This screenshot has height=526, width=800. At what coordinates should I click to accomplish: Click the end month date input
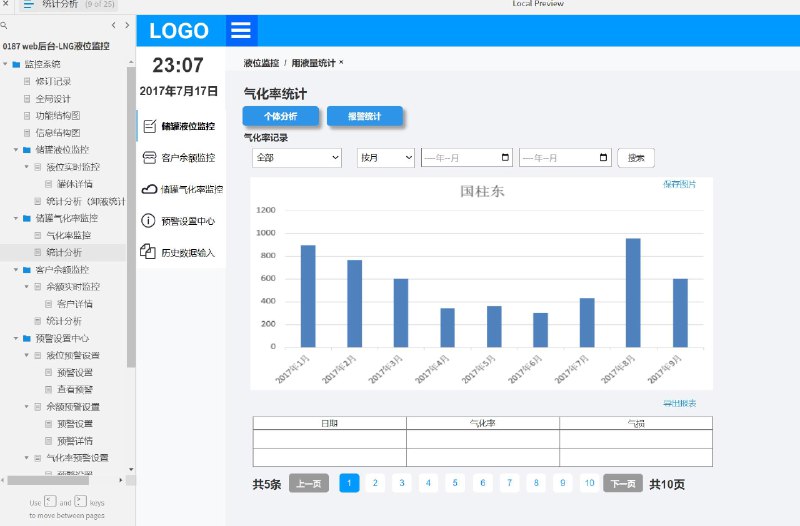pyautogui.click(x=565, y=158)
